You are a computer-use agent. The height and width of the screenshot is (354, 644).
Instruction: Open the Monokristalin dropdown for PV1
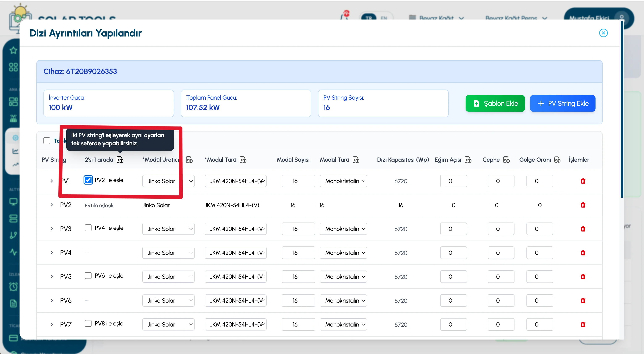point(343,181)
